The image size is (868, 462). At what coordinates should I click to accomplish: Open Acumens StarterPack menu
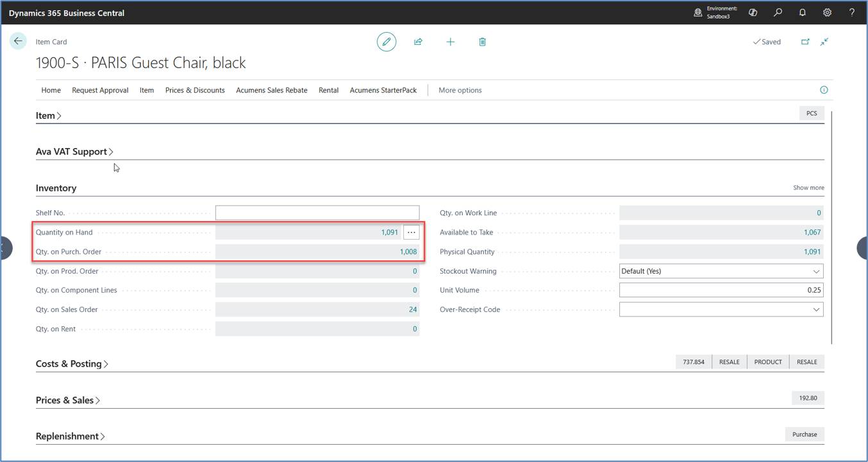(383, 90)
